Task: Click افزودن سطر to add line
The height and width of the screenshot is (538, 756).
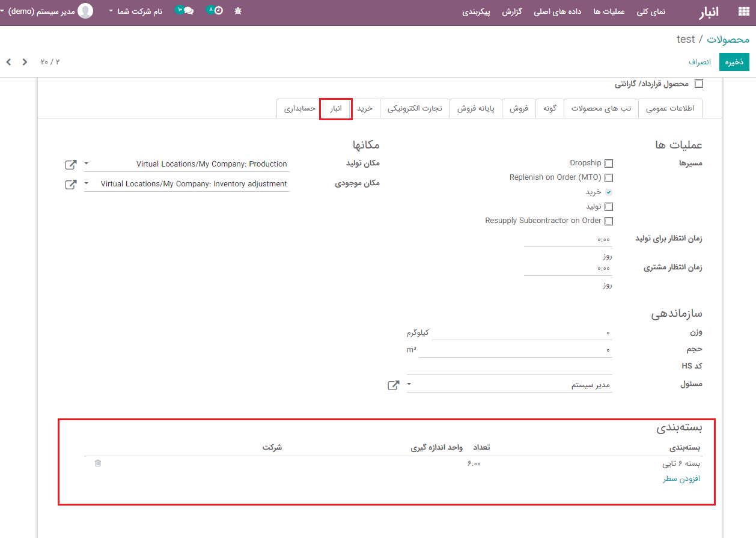Action: [x=681, y=479]
